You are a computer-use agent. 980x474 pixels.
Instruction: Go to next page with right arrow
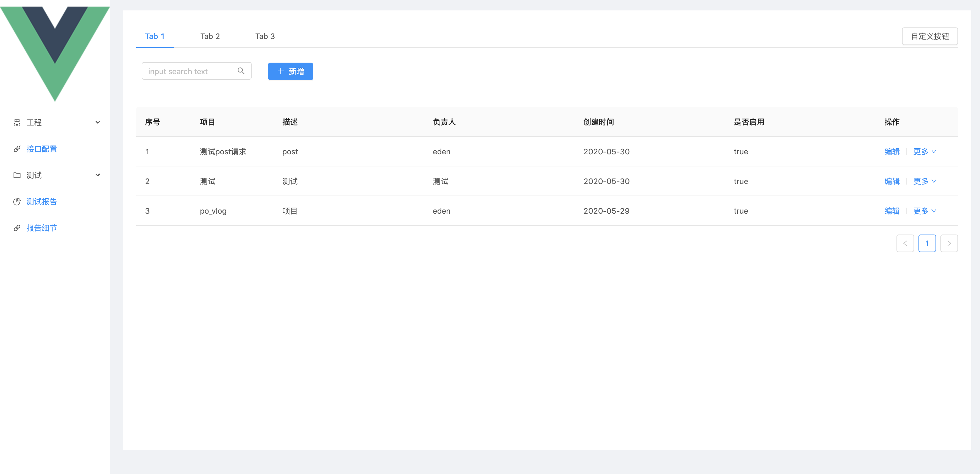point(949,244)
